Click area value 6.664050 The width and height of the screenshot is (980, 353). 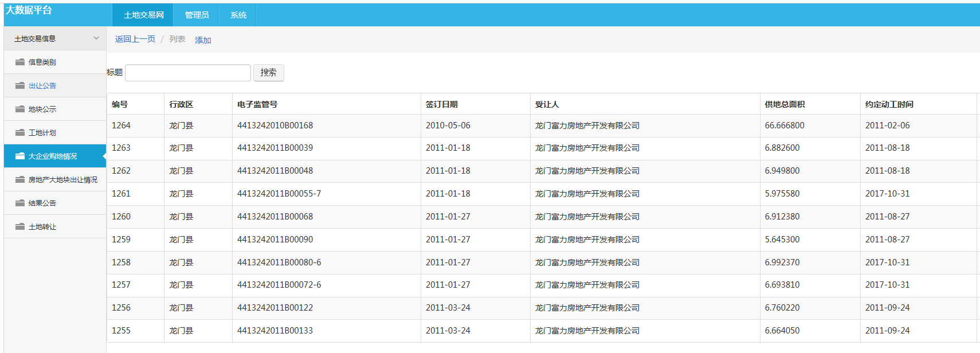[782, 331]
